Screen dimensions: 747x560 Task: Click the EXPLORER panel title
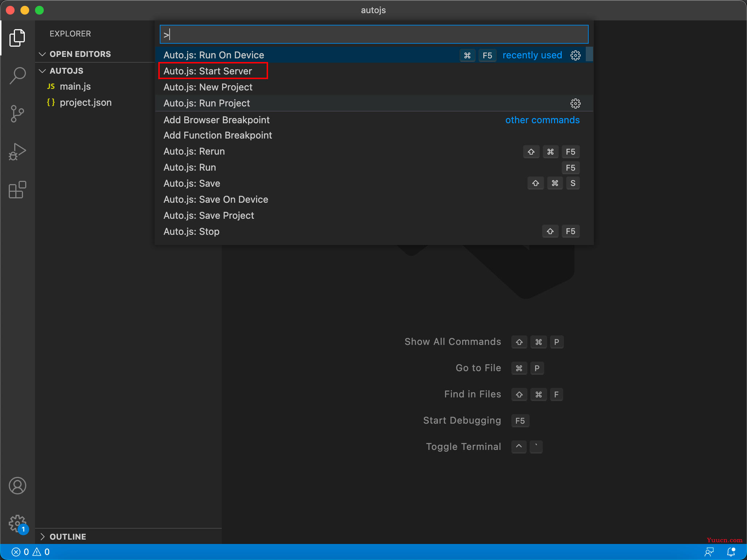point(70,34)
